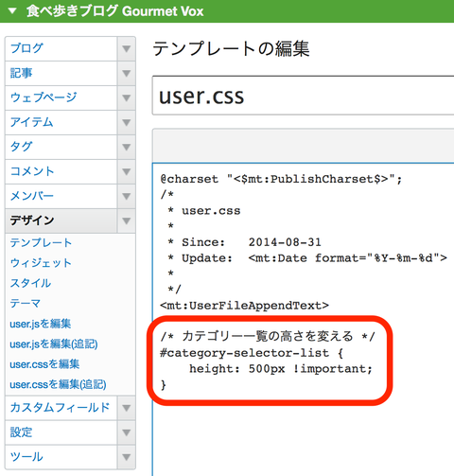454x476 pixels.
Task: Open the カスタムフィールド menu item
Action: [60, 407]
